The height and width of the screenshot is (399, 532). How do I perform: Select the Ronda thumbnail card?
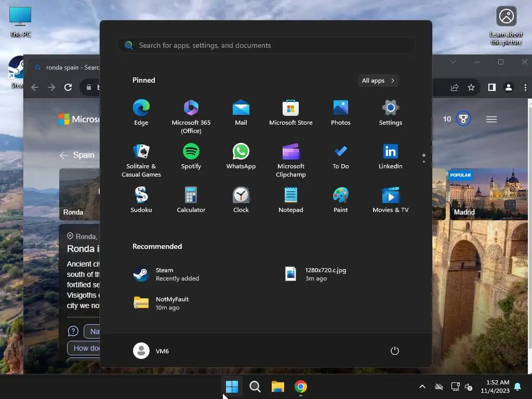click(x=79, y=194)
